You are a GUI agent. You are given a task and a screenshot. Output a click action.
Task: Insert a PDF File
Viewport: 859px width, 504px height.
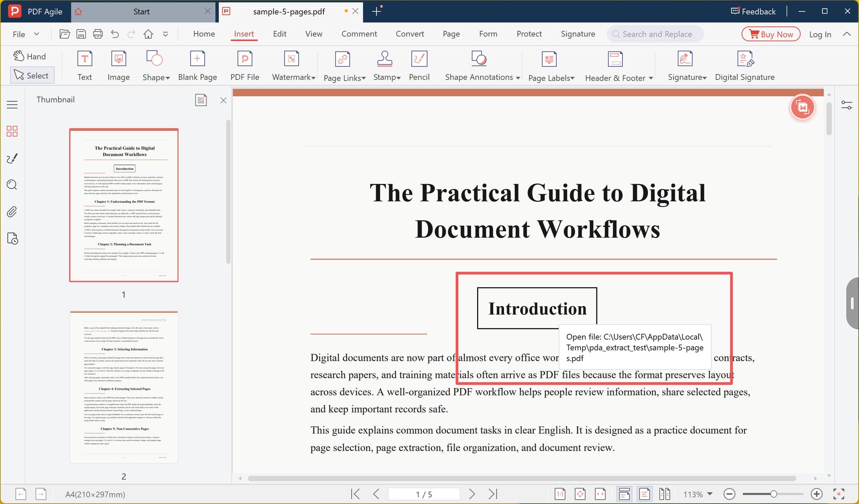245,66
